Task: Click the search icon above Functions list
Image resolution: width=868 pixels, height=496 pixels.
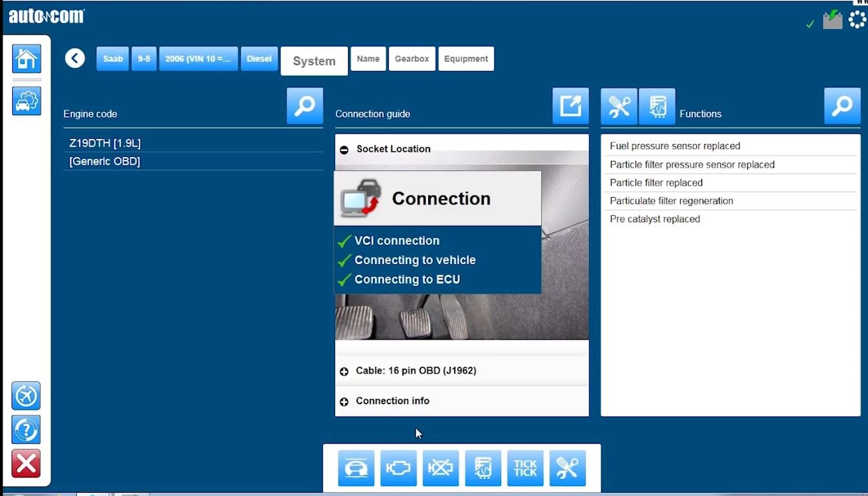Action: (842, 106)
